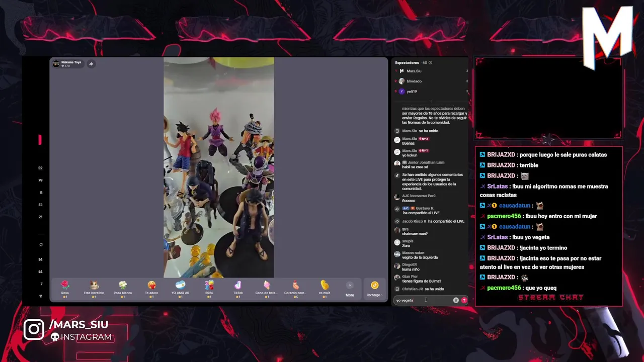644x362 pixels.
Task: Click the live video of anime figures
Action: click(x=218, y=167)
